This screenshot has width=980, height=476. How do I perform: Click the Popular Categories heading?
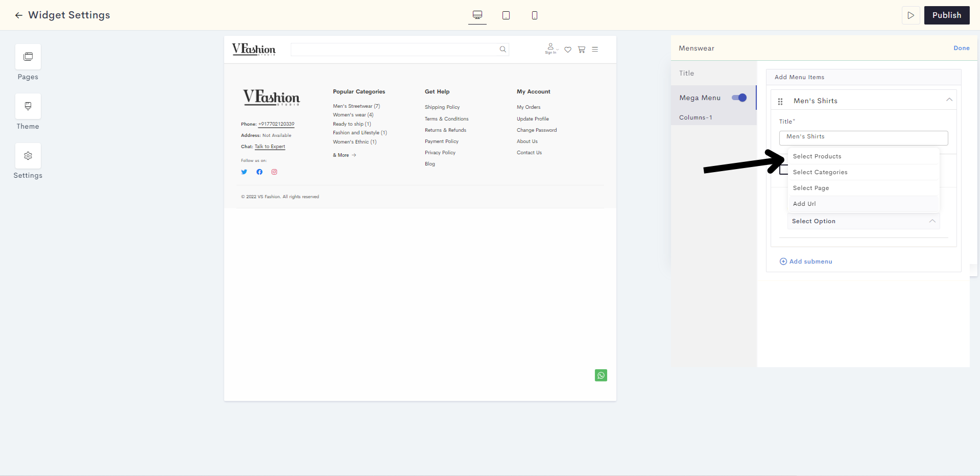[x=359, y=92]
